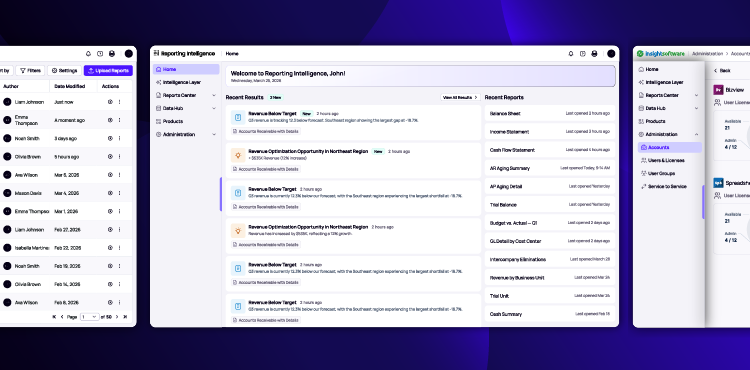
Task: Click the eye icon in the Feb 19, 2026 row
Action: pyautogui.click(x=110, y=266)
